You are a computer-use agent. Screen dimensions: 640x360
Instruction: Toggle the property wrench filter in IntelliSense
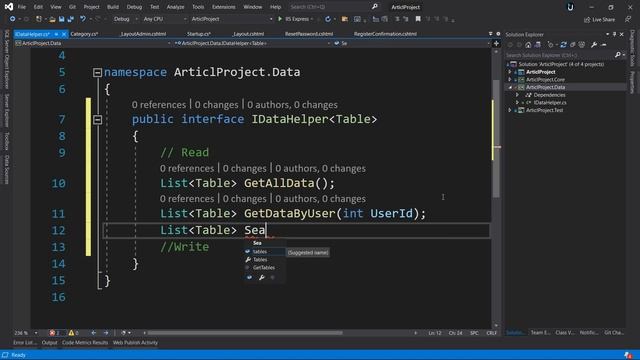point(262,278)
